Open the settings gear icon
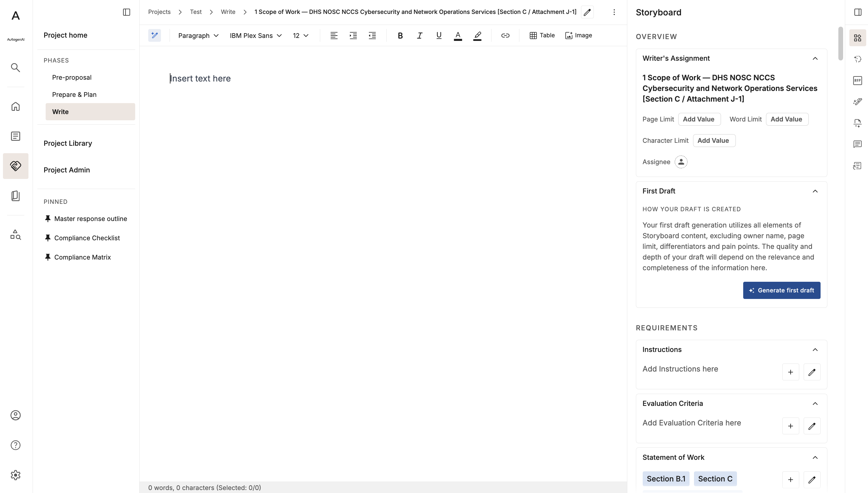This screenshot has width=868, height=493. point(16,475)
